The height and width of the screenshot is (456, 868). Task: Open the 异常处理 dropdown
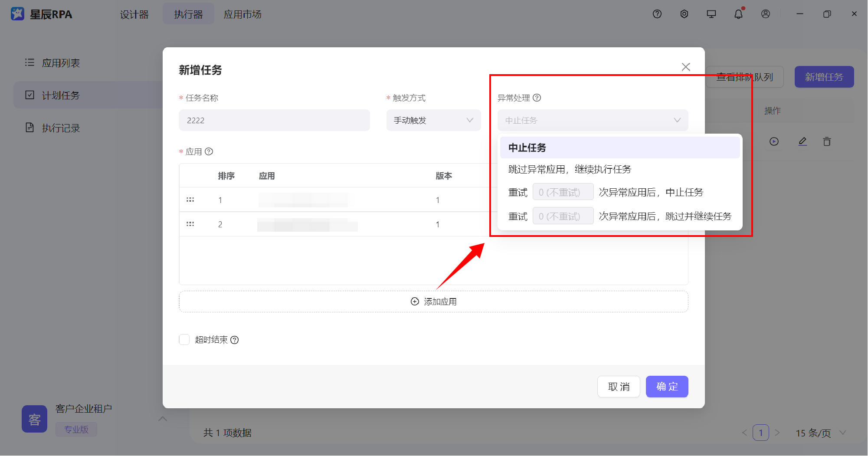(592, 120)
